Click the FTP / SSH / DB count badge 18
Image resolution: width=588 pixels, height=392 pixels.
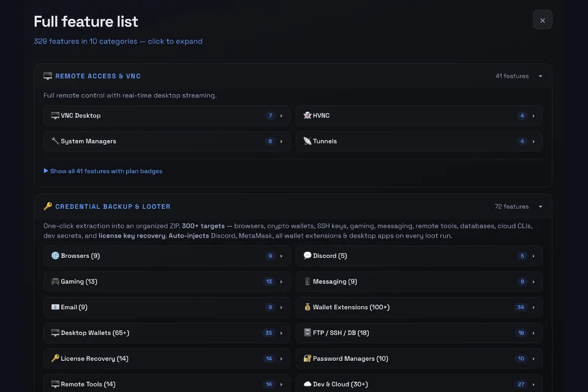click(x=521, y=333)
